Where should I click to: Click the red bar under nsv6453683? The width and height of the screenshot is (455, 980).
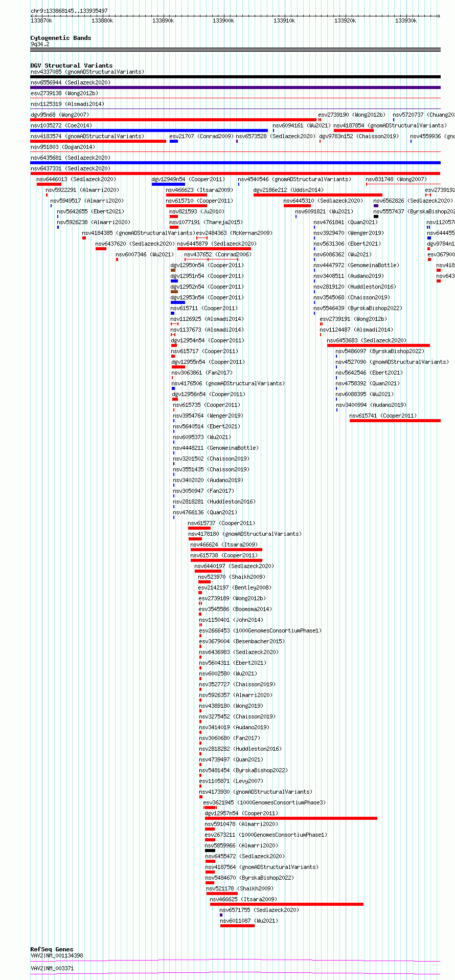tap(378, 345)
